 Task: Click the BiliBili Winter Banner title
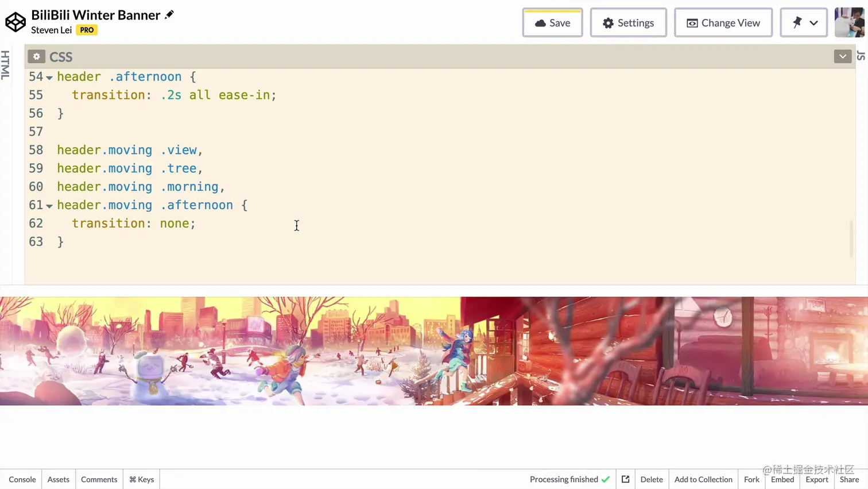pyautogui.click(x=96, y=15)
